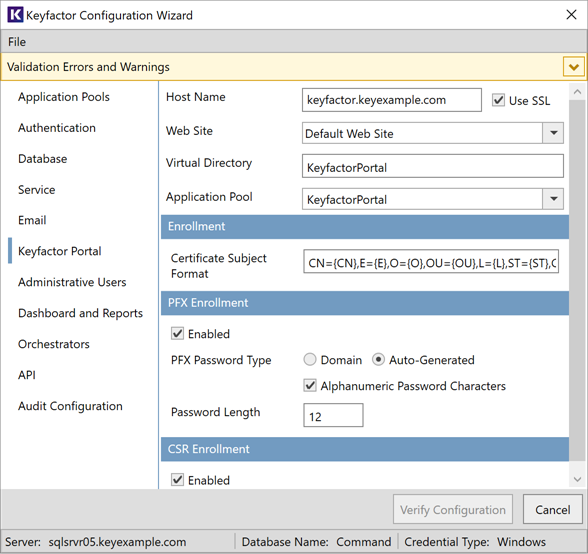Click the CSR Enrollment section header

tap(365, 449)
